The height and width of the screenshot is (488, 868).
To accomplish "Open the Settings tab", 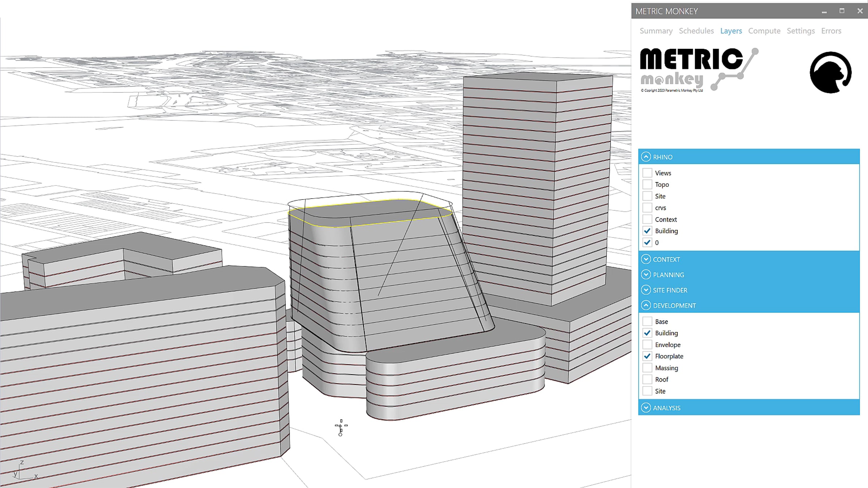I will tap(801, 31).
